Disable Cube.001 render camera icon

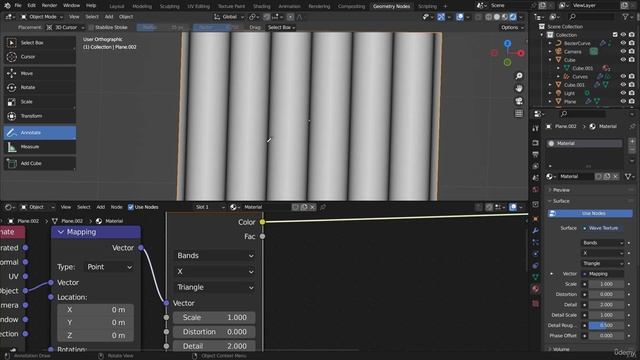(631, 85)
